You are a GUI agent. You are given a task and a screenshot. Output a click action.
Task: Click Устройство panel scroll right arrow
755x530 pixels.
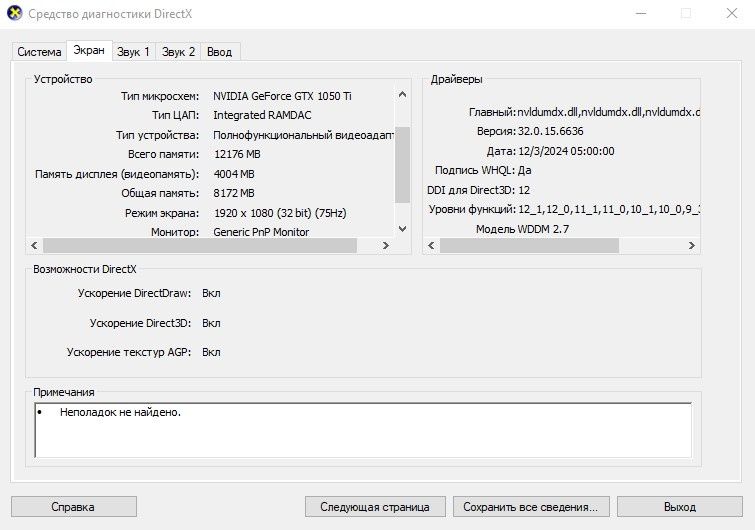[x=385, y=246]
